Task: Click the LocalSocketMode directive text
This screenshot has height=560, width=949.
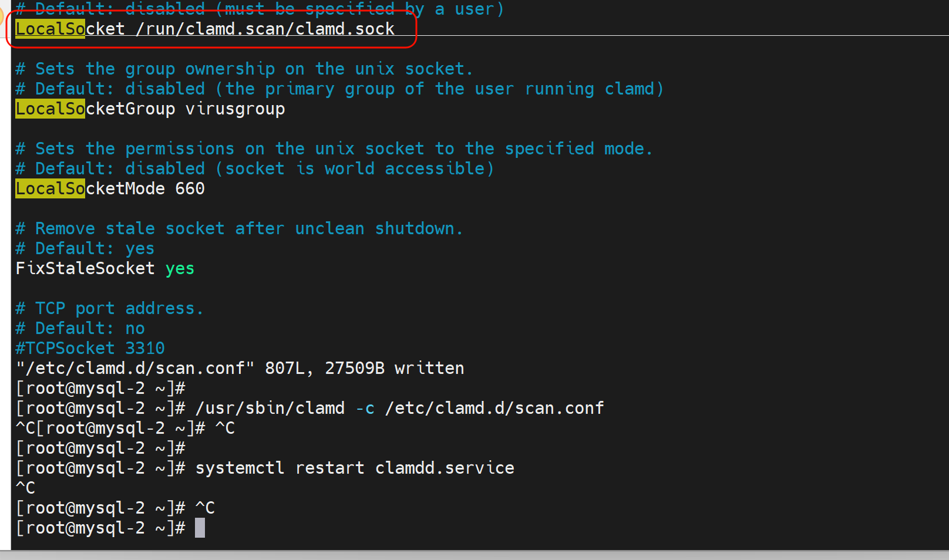Action: (x=90, y=188)
